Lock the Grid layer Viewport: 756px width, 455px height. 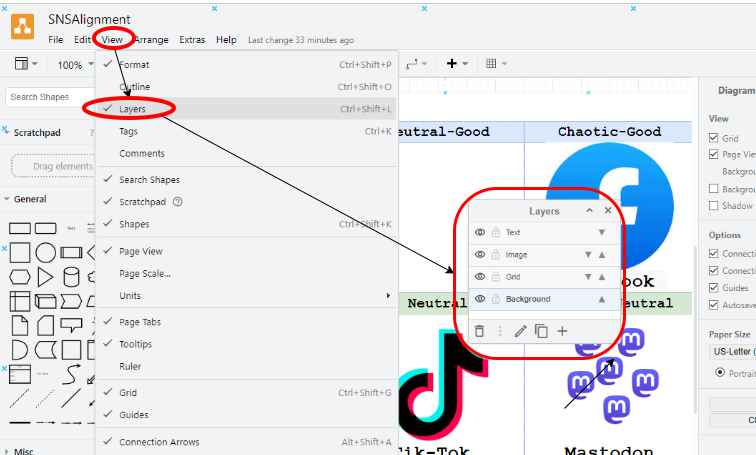(x=496, y=277)
